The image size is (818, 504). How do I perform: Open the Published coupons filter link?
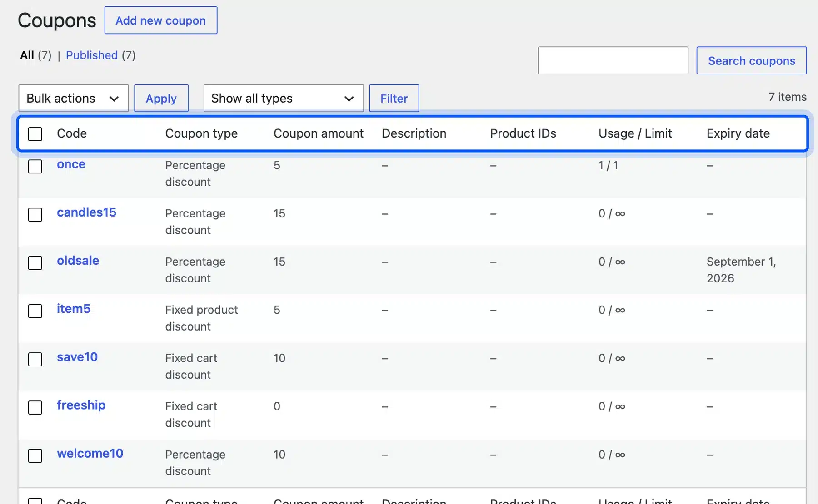[x=92, y=55]
